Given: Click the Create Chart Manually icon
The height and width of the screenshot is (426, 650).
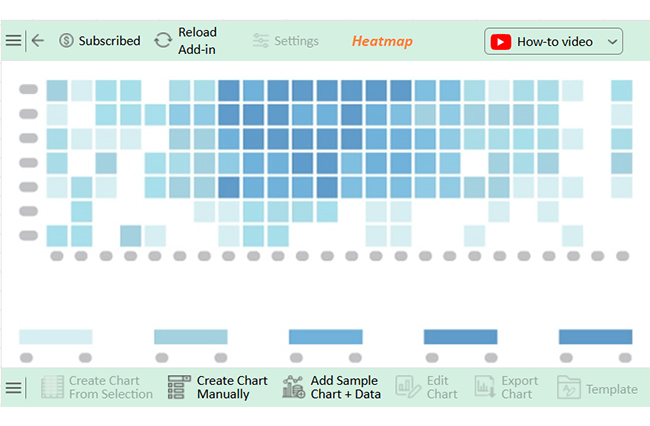Looking at the screenshot, I should (179, 388).
